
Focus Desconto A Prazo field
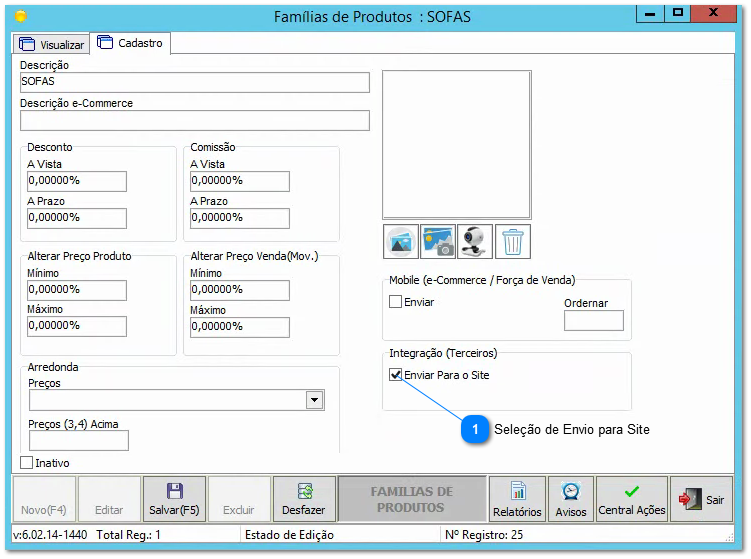(x=77, y=218)
